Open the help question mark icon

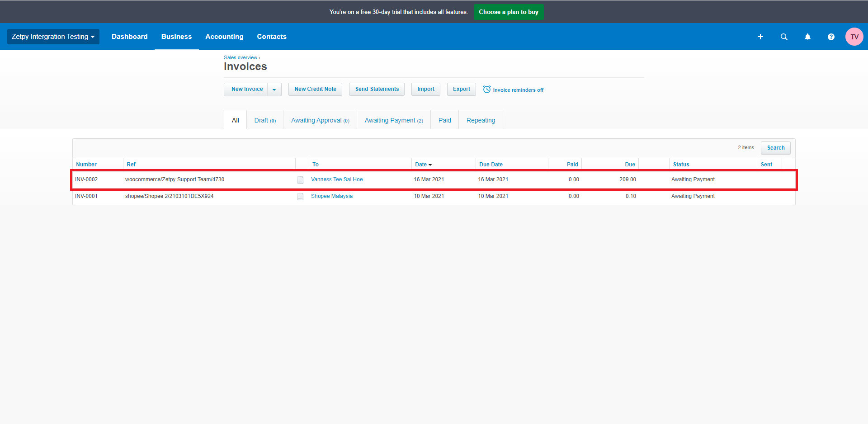tap(831, 37)
